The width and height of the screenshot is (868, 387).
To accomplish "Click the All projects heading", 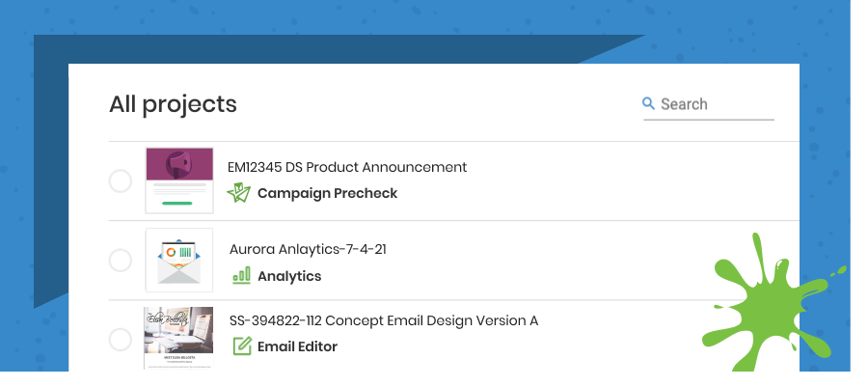I will (x=173, y=104).
